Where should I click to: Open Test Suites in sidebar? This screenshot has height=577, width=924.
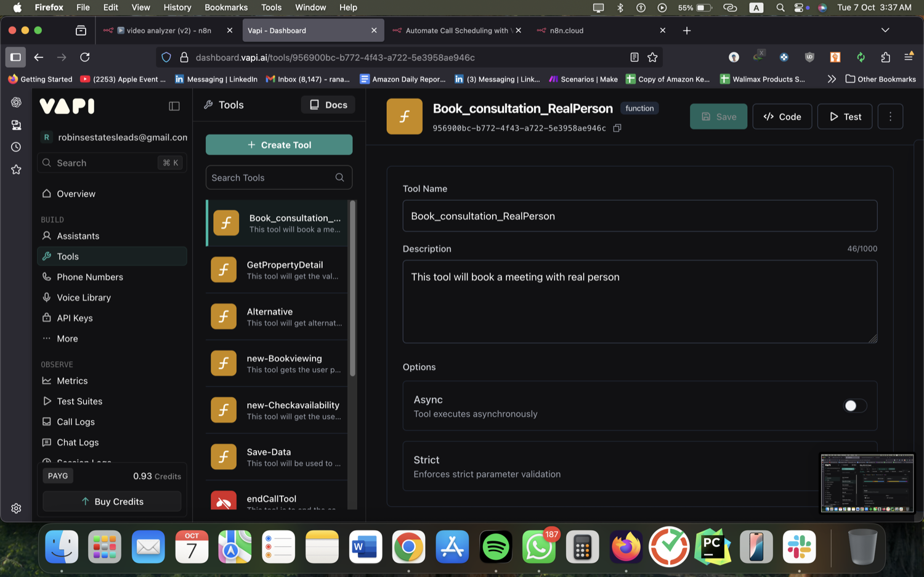click(x=112, y=401)
